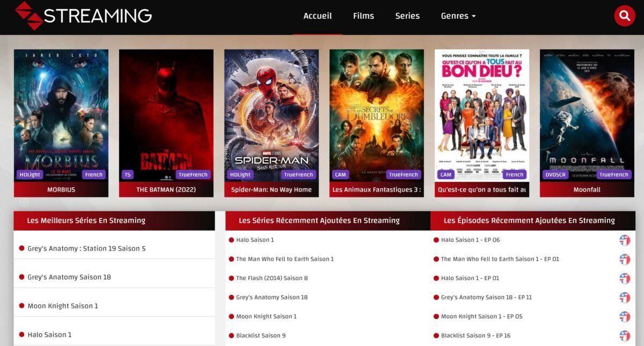Image resolution: width=644 pixels, height=346 pixels.
Task: Click the flag icon beside Halo Saison 1 - EP 01
Action: click(x=625, y=278)
